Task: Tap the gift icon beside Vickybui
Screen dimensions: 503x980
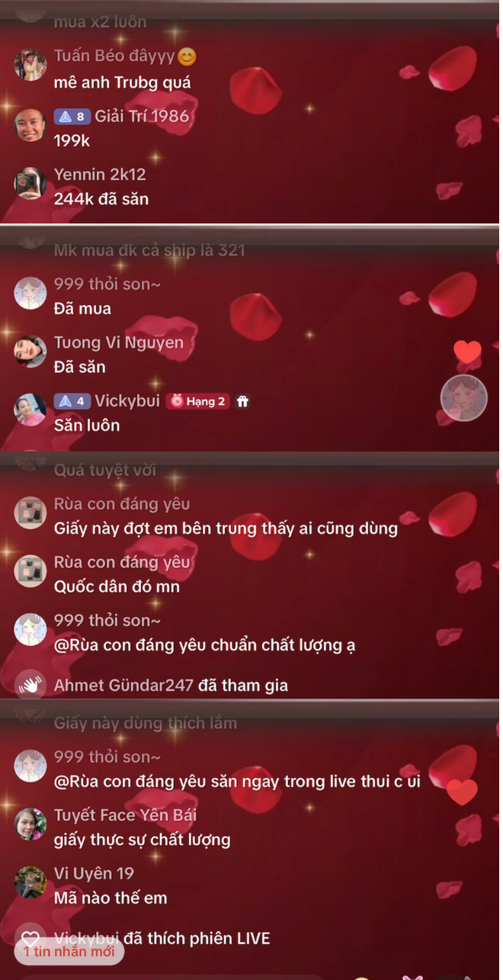Action: click(242, 401)
